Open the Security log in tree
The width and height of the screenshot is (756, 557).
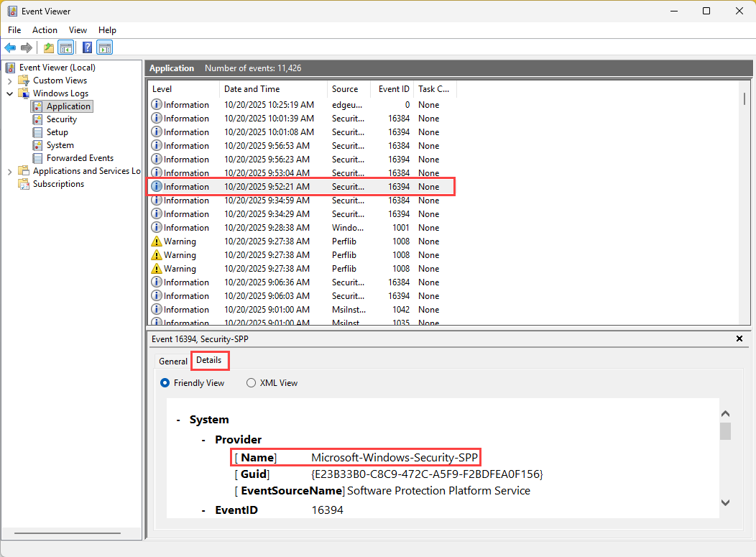61,119
